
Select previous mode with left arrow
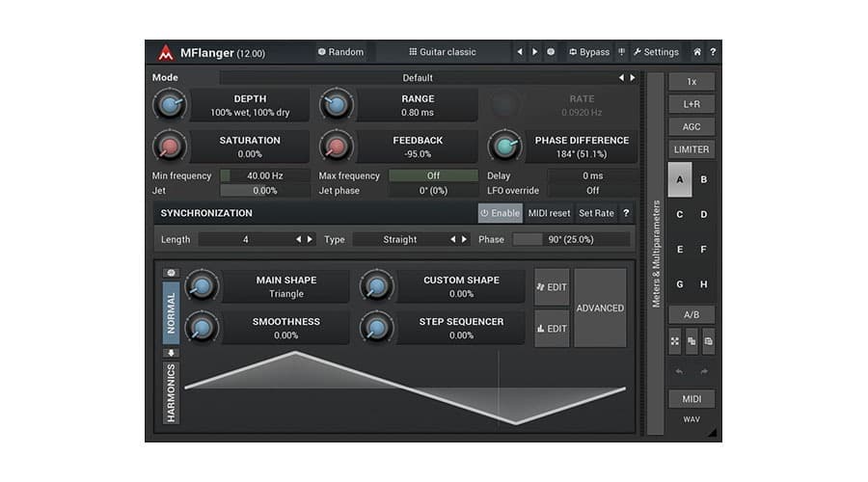point(621,78)
